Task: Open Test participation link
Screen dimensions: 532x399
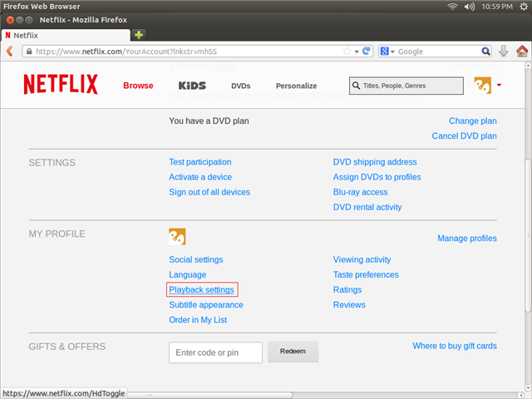Action: pyautogui.click(x=200, y=162)
